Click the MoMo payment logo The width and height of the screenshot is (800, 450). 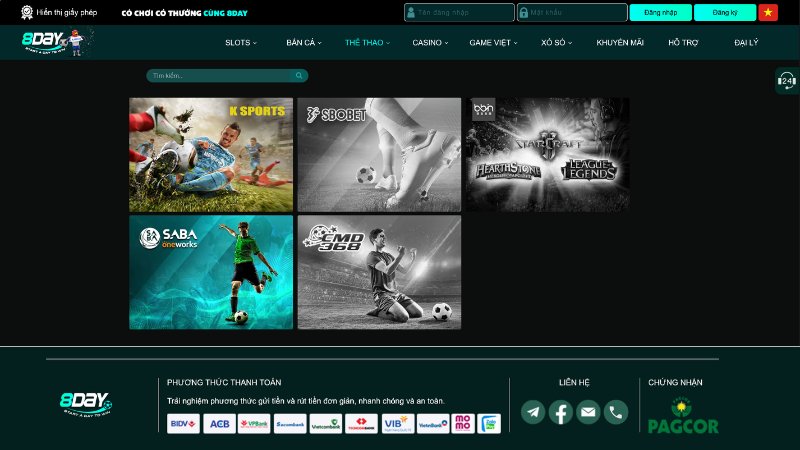[x=463, y=423]
